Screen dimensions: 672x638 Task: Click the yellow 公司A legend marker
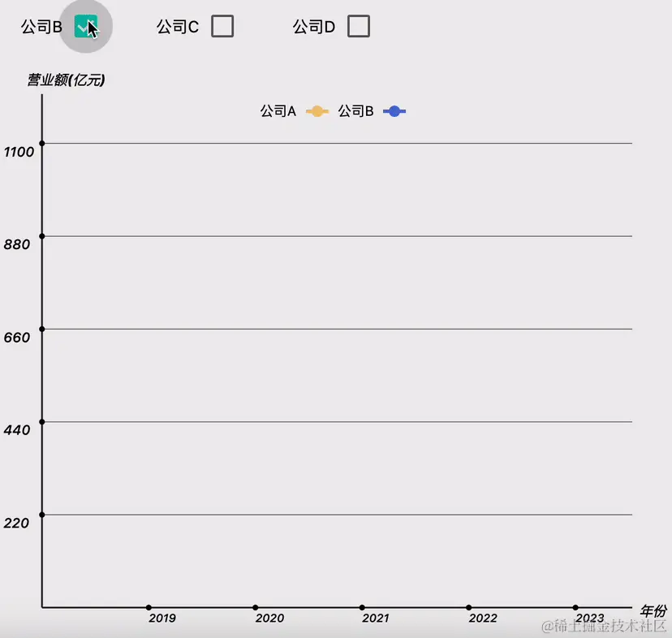coord(316,111)
